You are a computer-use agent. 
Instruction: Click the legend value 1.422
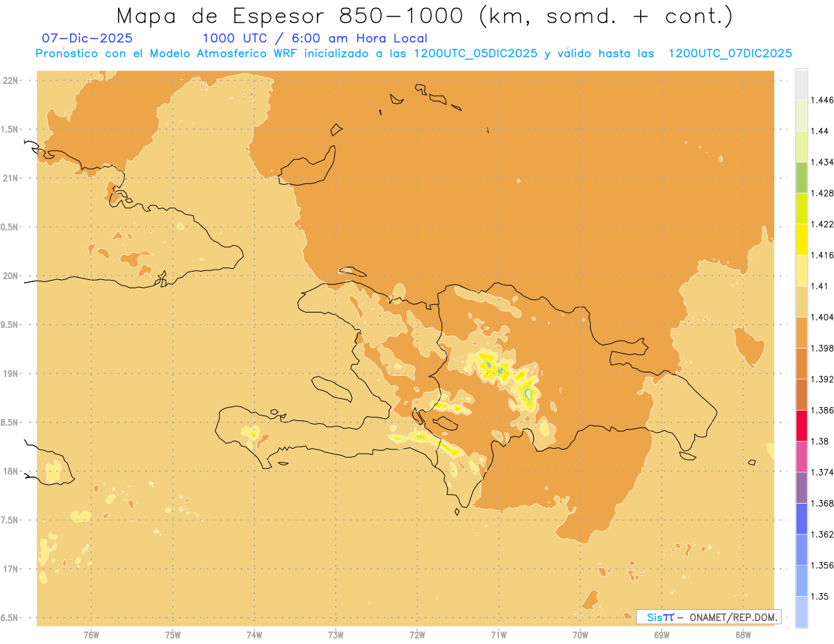(823, 224)
